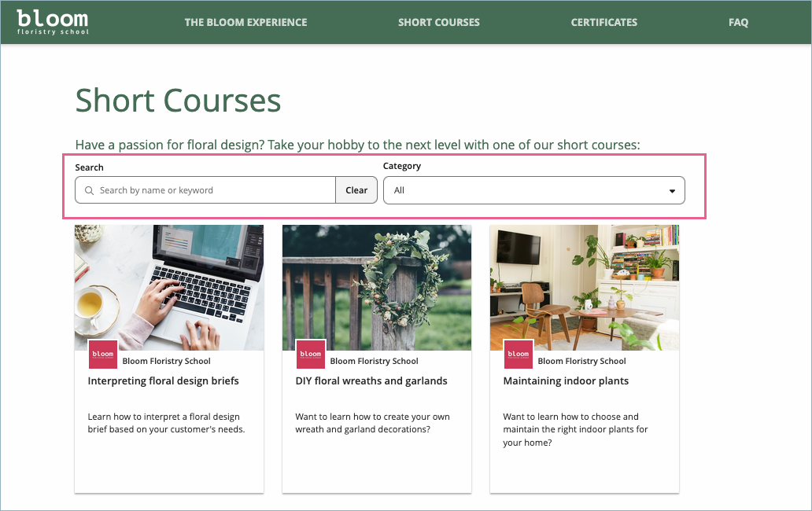812x511 pixels.
Task: Open the wreath on fence thumbnail
Action: [377, 287]
